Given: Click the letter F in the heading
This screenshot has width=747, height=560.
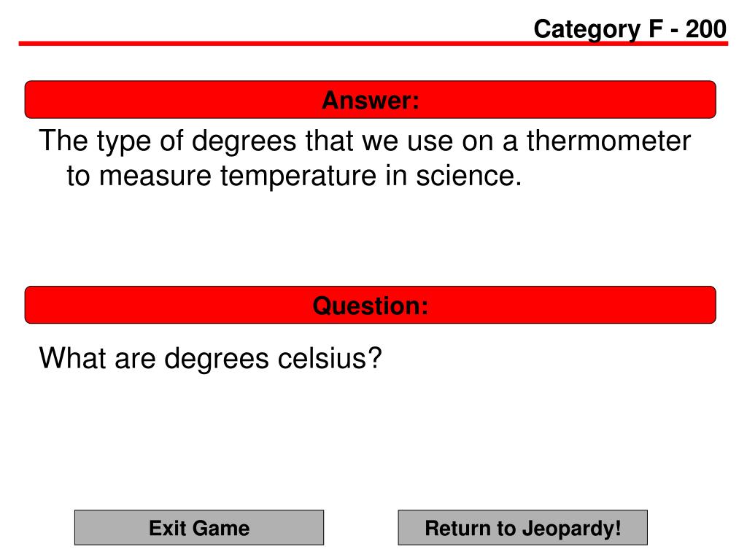Looking at the screenshot, I should pyautogui.click(x=656, y=29).
